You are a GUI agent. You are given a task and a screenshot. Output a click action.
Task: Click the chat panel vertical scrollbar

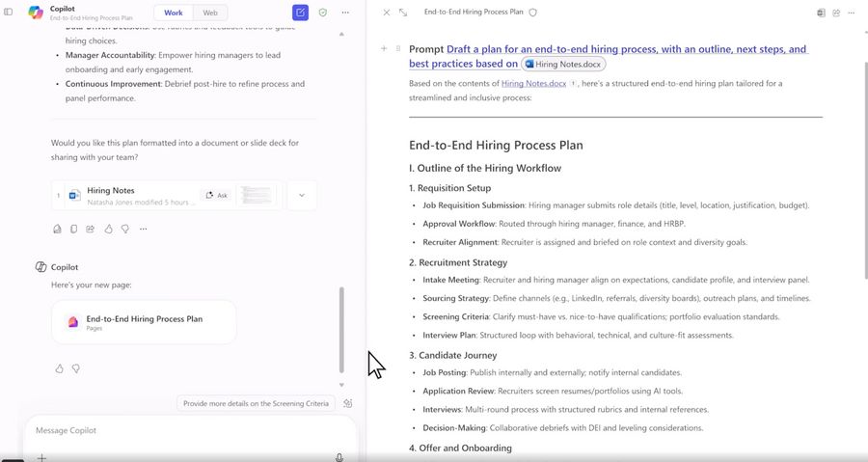[341, 328]
